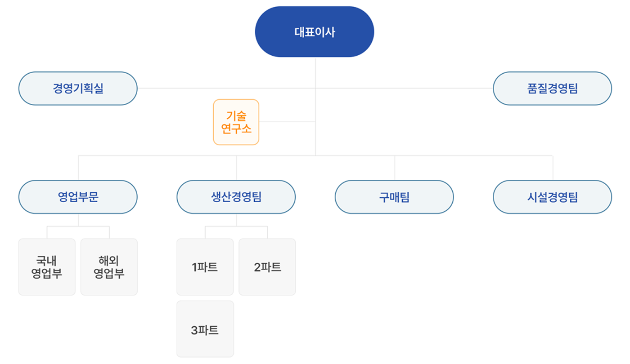Image resolution: width=630 pixels, height=364 pixels.
Task: Select the 1파트 box
Action: click(205, 267)
